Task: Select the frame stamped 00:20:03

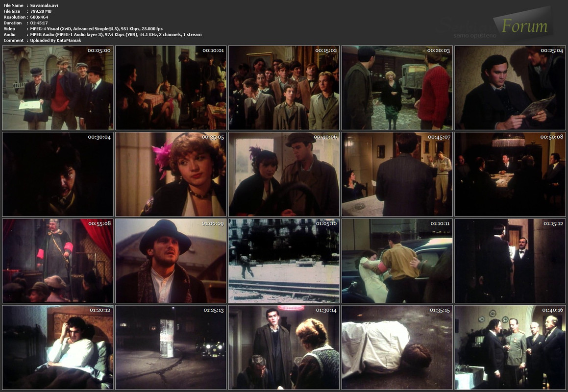Action: [x=397, y=88]
